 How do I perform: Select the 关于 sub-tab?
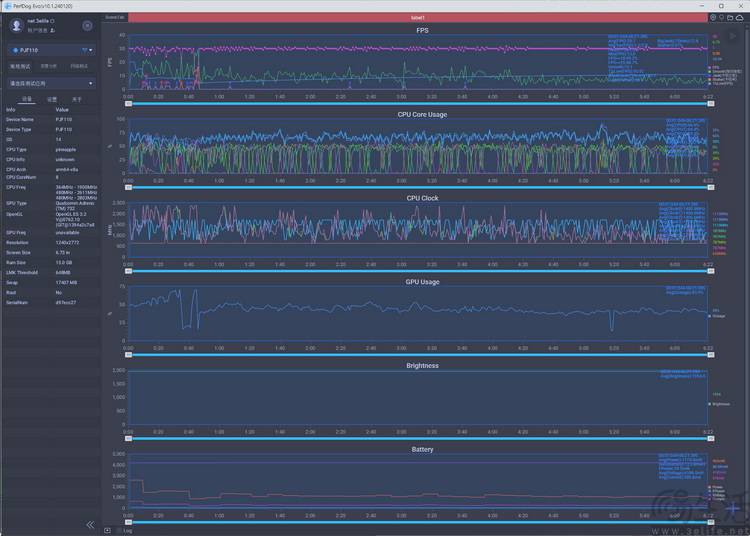(77, 99)
